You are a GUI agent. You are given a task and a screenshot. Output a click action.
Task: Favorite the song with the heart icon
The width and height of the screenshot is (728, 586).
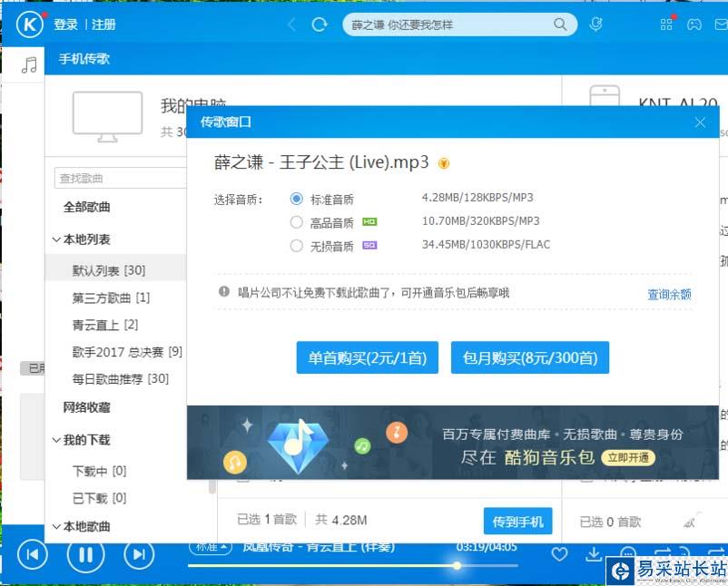point(559,554)
